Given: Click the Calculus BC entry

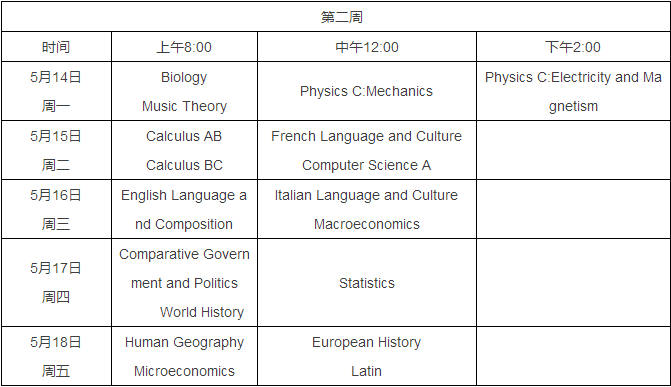Looking at the screenshot, I should 184,165.
